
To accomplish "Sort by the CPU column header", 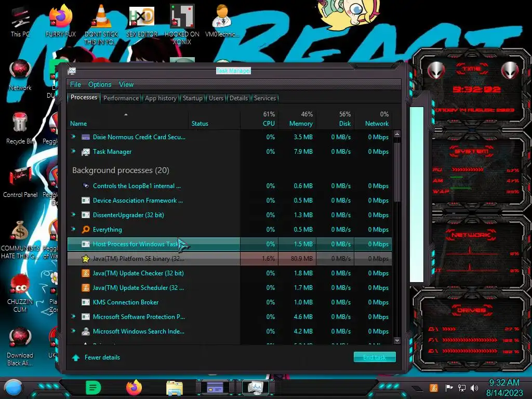I will coord(259,119).
